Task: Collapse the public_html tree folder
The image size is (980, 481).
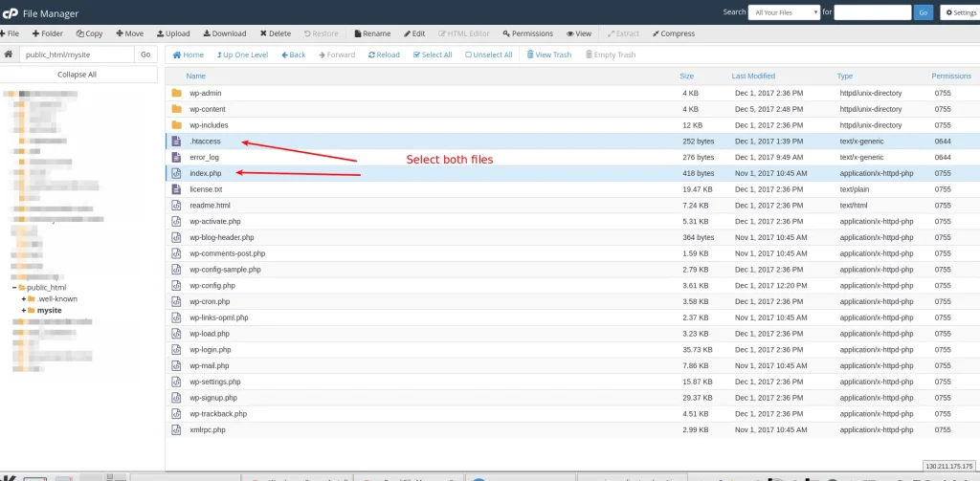Action: pos(14,287)
